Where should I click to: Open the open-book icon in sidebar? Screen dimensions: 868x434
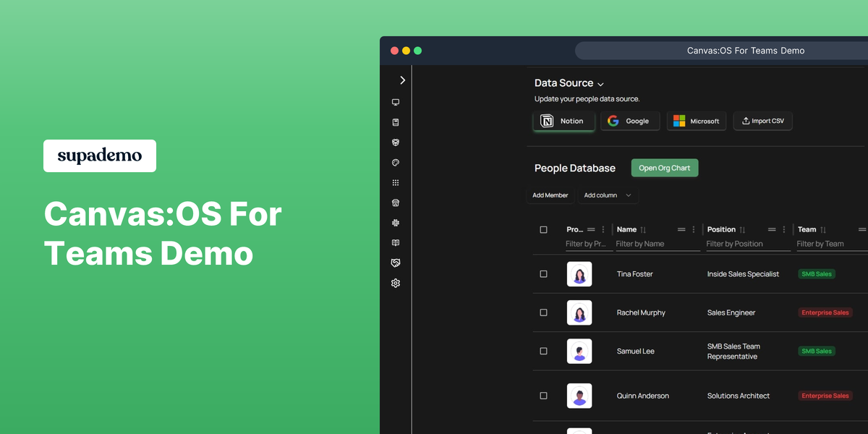click(x=396, y=243)
